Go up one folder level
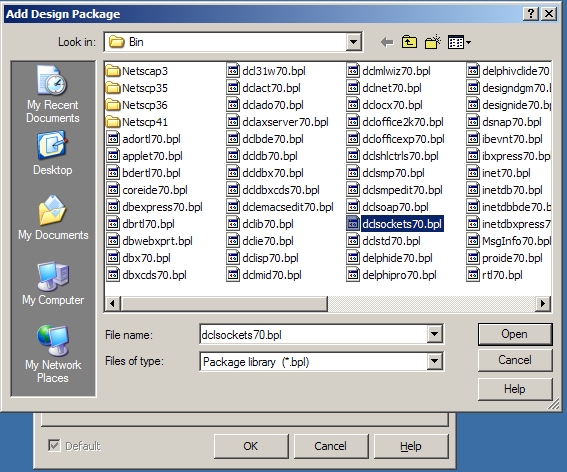Screen dimensions: 567x472 tap(409, 42)
